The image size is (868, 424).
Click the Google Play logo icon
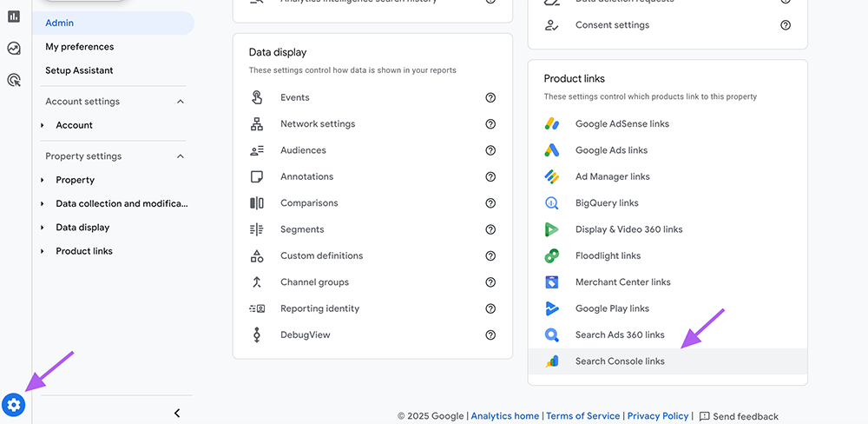(552, 308)
